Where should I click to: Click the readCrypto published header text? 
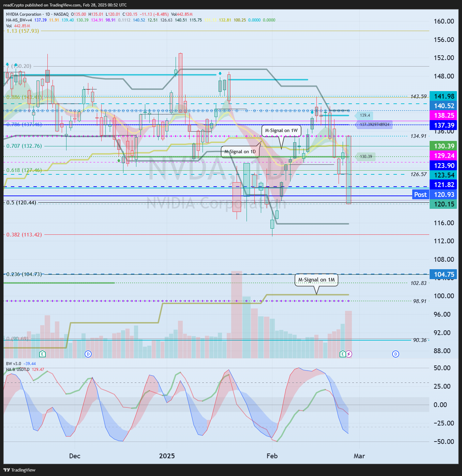[65, 5]
